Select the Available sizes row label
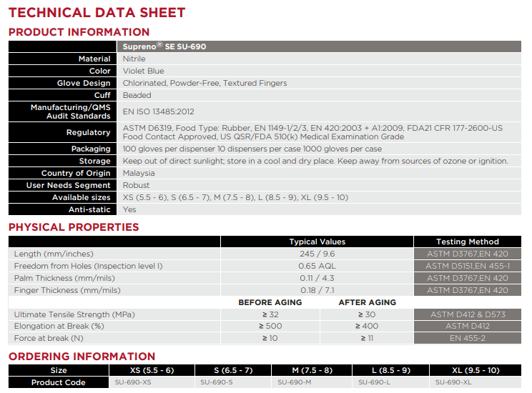Screen dimensions: 532x393 pos(81,197)
